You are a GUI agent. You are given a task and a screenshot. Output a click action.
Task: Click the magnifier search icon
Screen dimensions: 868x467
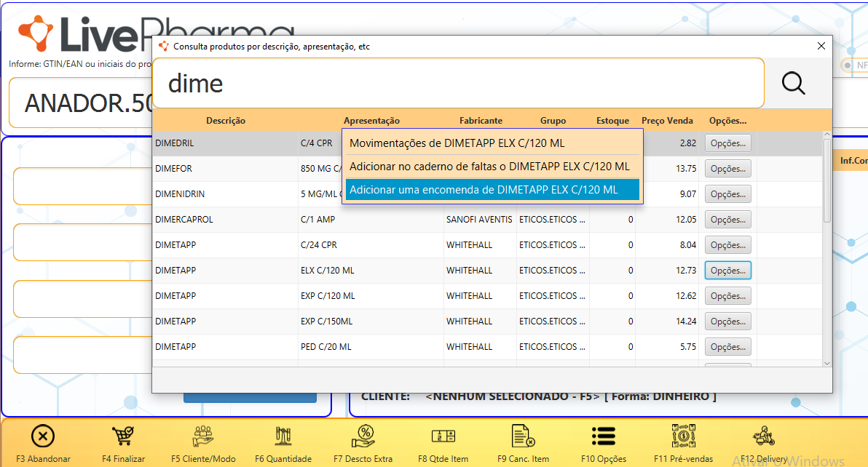click(793, 84)
